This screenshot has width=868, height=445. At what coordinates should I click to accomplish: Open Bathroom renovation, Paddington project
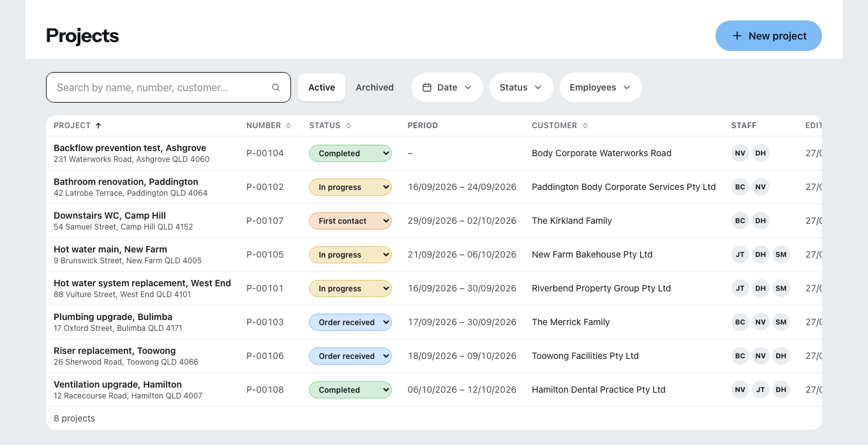(x=126, y=182)
